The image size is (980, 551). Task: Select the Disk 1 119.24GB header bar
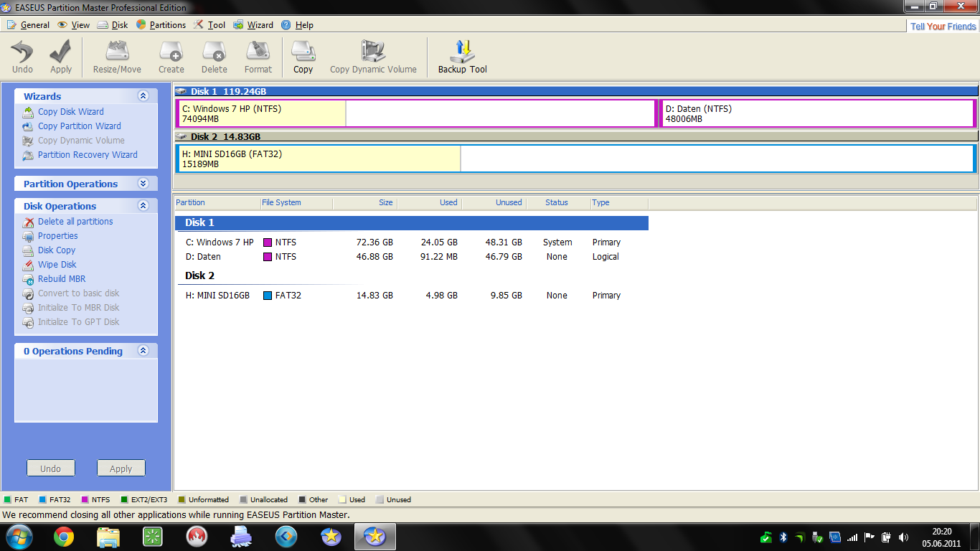(x=576, y=92)
